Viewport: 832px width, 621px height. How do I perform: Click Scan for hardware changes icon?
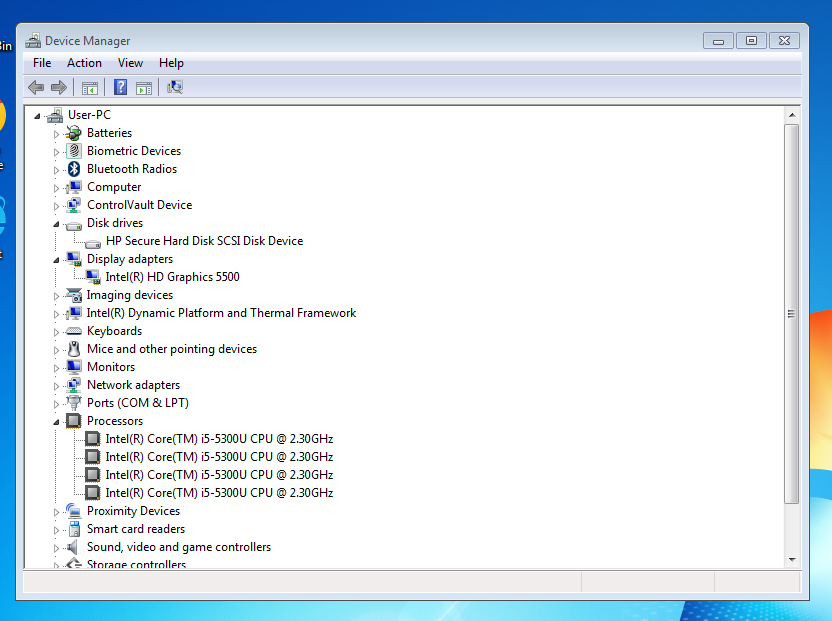(175, 87)
